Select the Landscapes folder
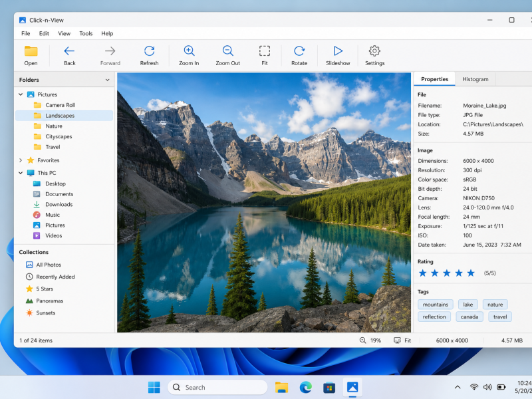The width and height of the screenshot is (532, 399). pos(64,115)
